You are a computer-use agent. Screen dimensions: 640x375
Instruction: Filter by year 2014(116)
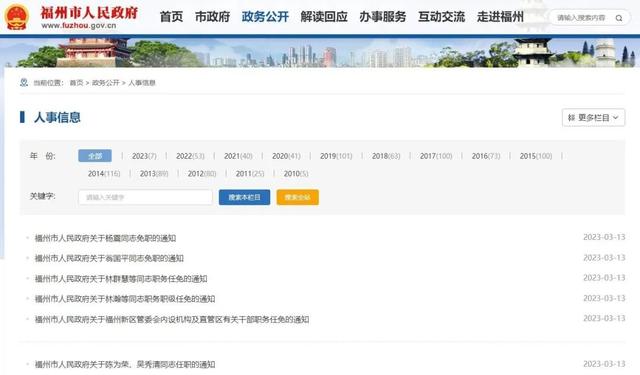104,174
